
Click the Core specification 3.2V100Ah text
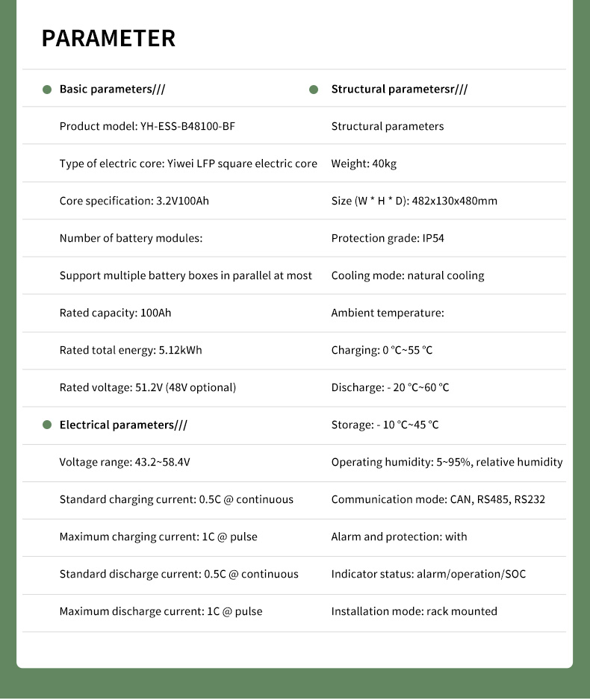(x=134, y=201)
